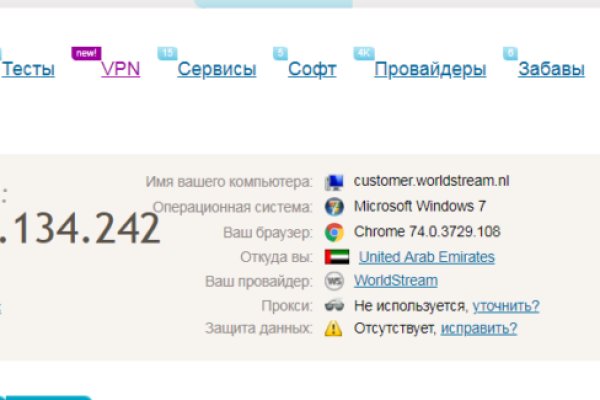
Task: Click the large IP address text
Action: (x=80, y=229)
